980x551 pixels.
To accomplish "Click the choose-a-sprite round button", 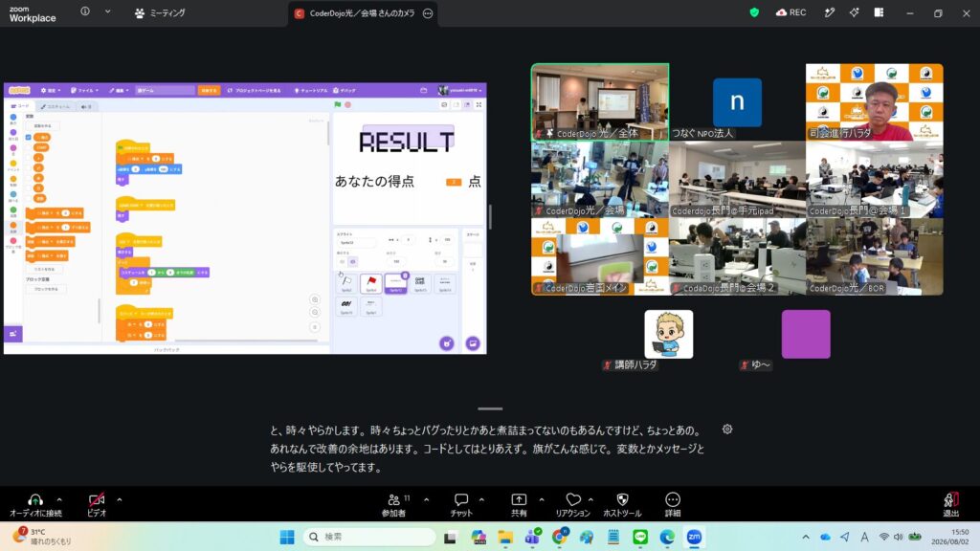I will tap(447, 343).
